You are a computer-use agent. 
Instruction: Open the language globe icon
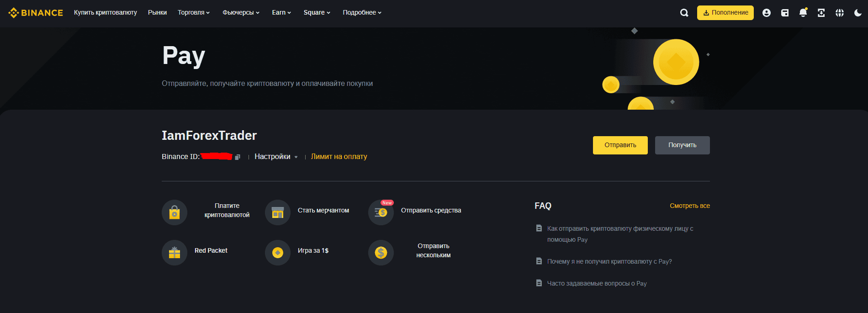pyautogui.click(x=840, y=13)
